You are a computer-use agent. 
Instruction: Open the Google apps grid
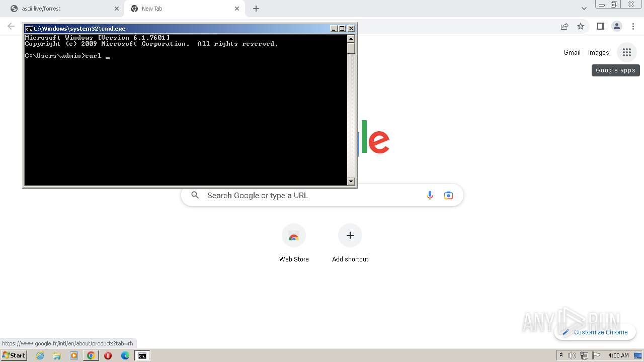[x=626, y=52]
